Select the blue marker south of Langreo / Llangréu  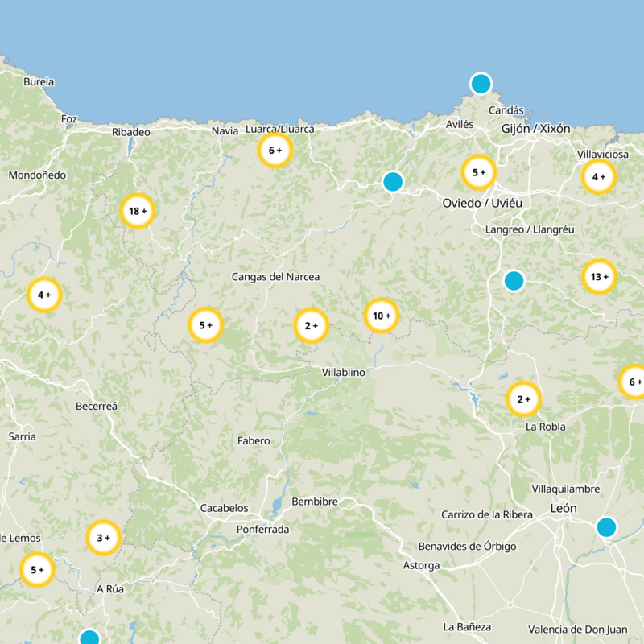point(514,281)
